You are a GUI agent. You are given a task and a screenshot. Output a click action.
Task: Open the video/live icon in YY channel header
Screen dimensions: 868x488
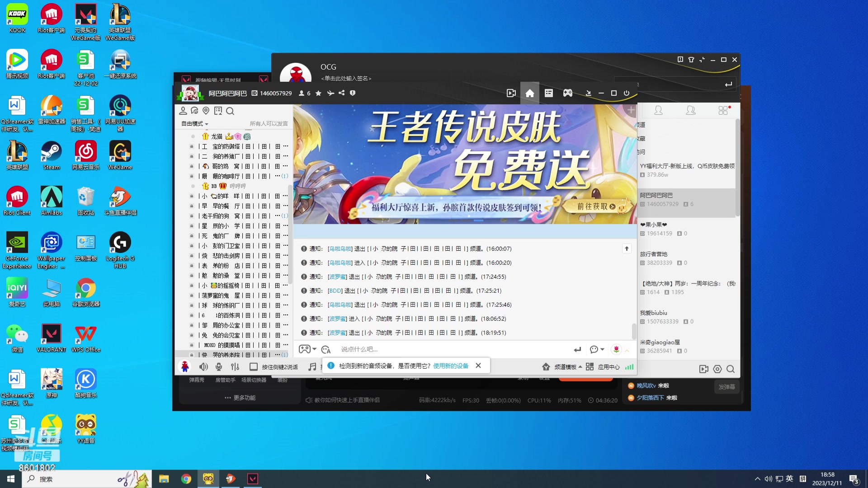tap(511, 93)
